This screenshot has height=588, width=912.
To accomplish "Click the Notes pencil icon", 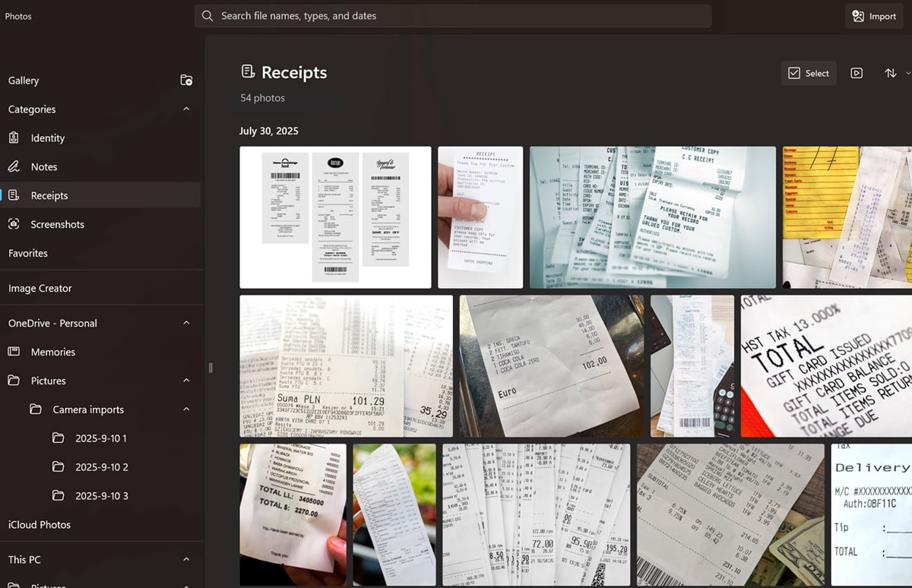I will [x=14, y=167].
